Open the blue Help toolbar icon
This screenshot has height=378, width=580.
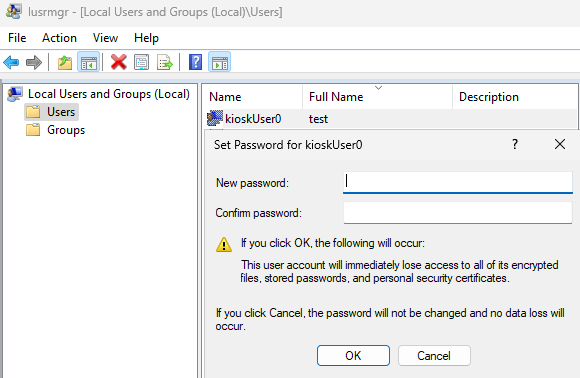pos(195,62)
